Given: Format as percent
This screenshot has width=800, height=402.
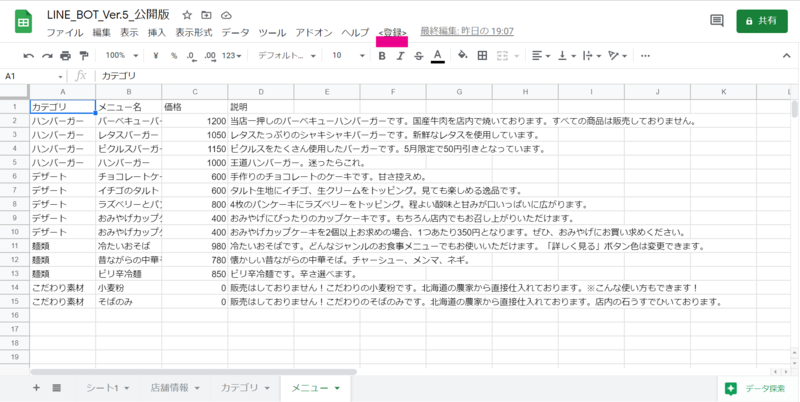Looking at the screenshot, I should coord(174,56).
